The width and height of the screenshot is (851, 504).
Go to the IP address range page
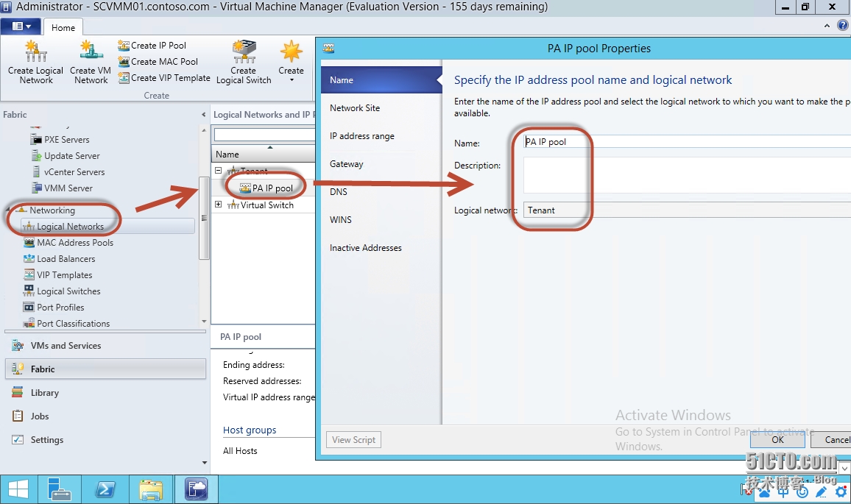tap(381, 135)
